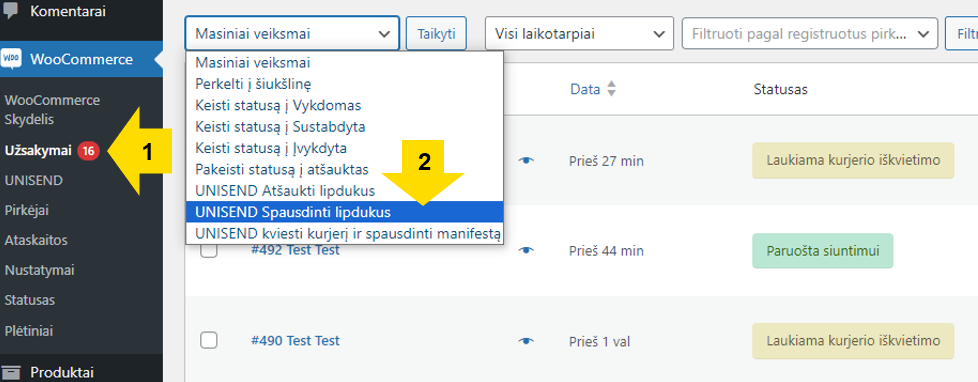Viewport: 978px width, 382px height.
Task: Open the #490 Test Test order link
Action: pos(296,341)
